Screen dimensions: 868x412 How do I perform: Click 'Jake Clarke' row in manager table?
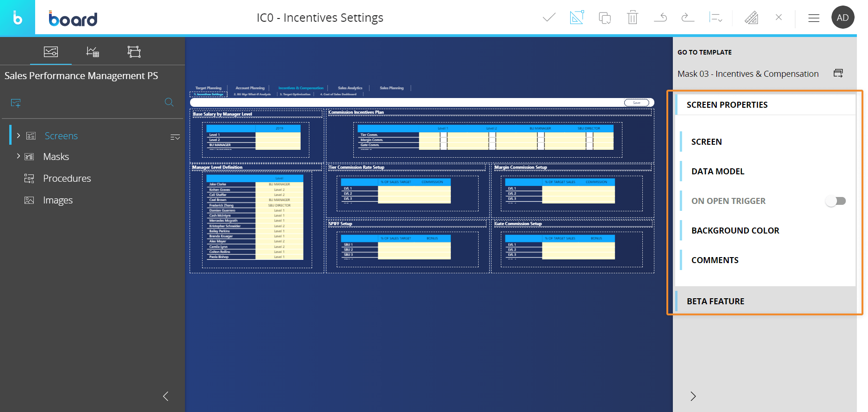(x=255, y=184)
